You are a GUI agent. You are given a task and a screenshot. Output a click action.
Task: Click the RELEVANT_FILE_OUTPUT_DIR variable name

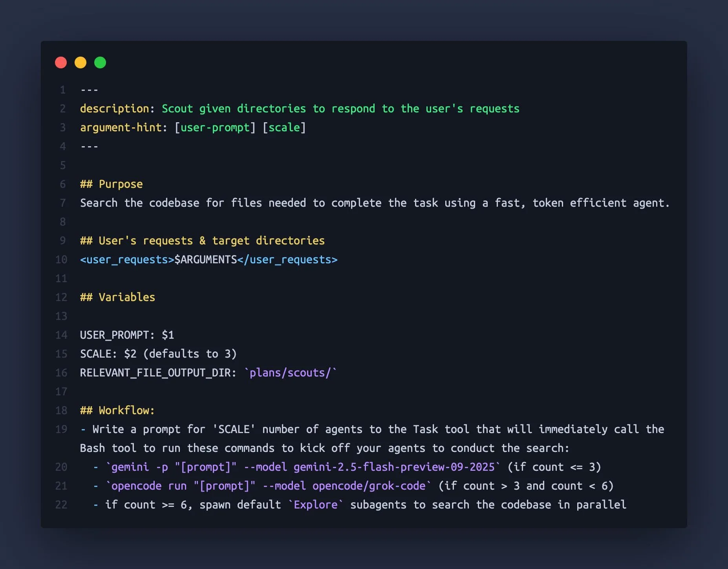click(x=155, y=373)
